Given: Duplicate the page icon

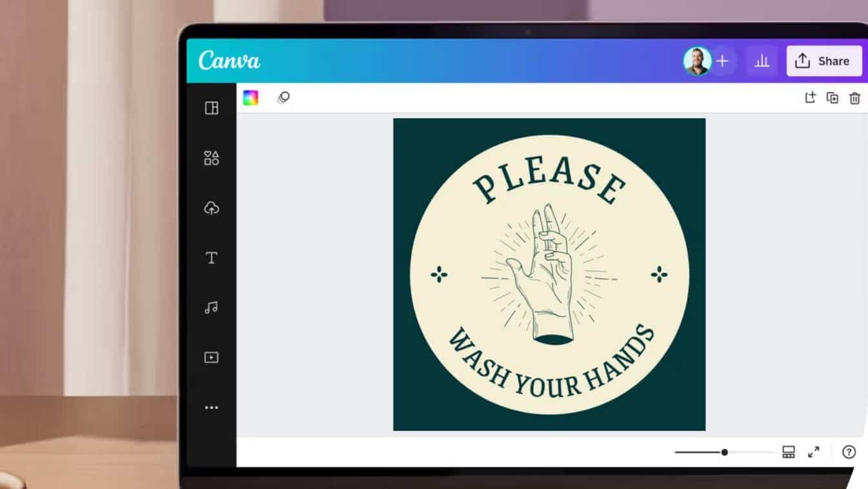Looking at the screenshot, I should 833,98.
